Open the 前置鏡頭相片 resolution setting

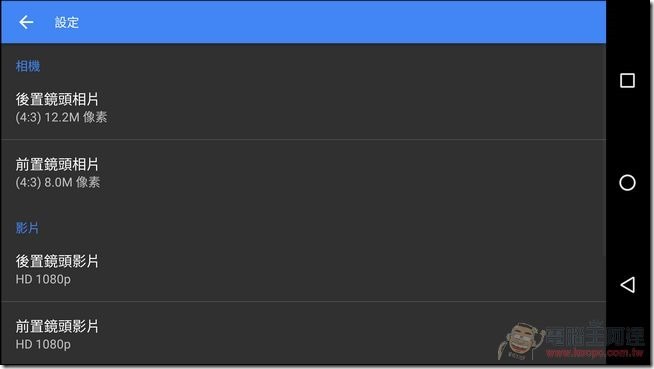[303, 173]
